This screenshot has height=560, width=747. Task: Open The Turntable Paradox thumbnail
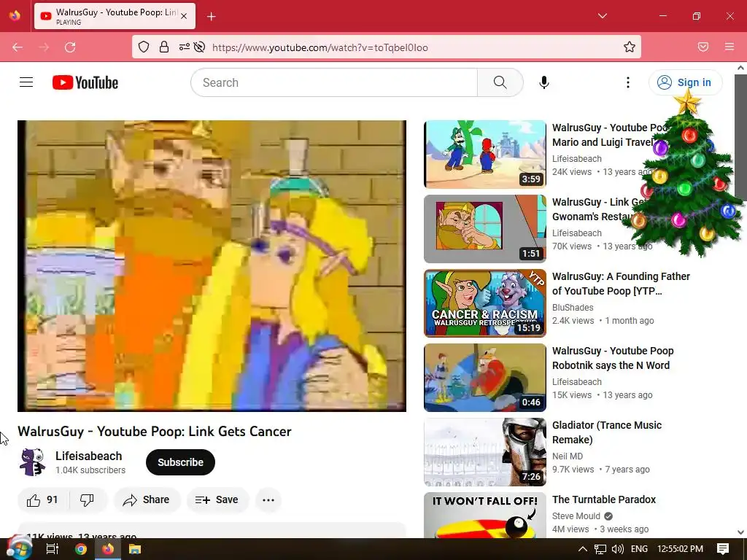[x=485, y=516]
